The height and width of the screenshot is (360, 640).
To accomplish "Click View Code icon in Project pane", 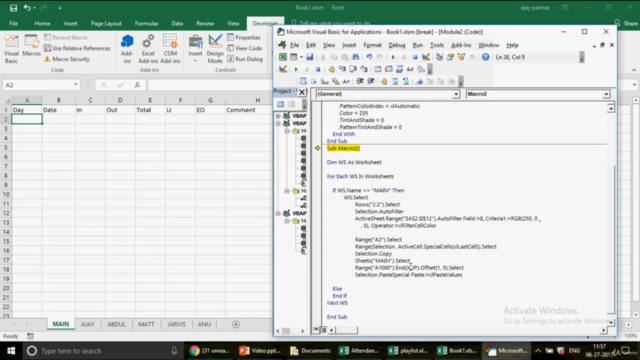I will click(280, 104).
